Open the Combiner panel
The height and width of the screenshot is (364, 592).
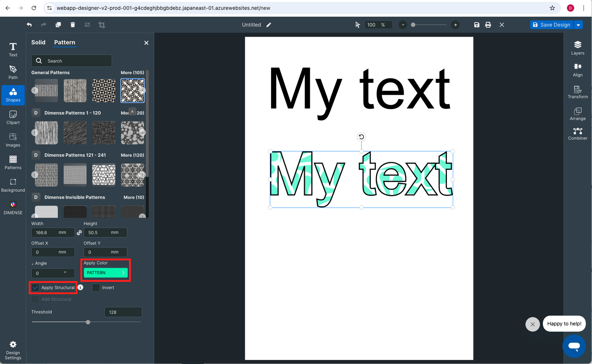pyautogui.click(x=578, y=133)
